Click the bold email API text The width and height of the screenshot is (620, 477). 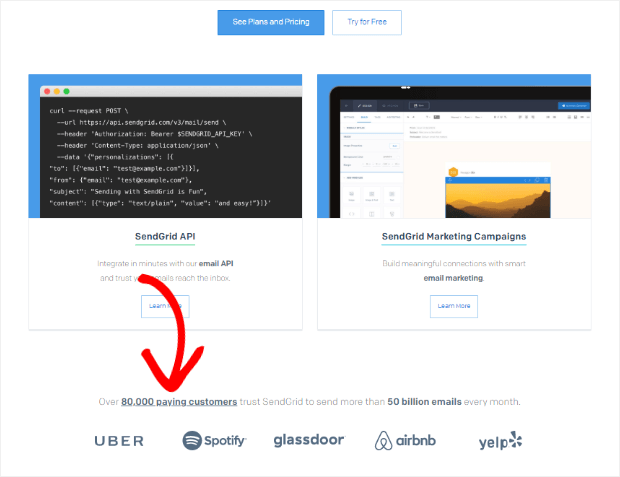point(216,263)
